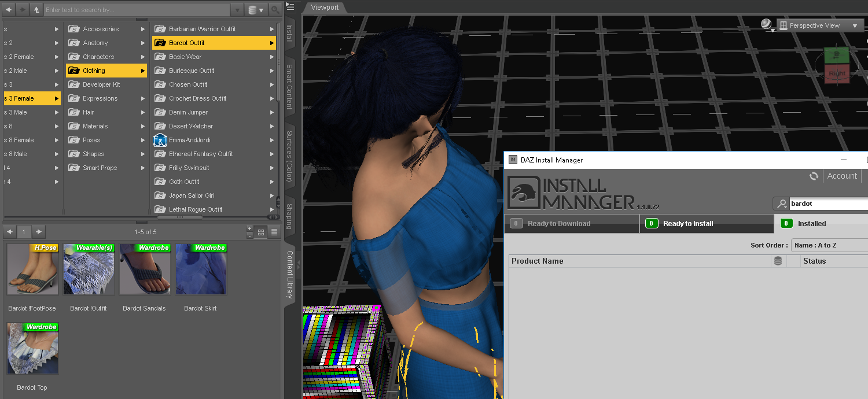Expand the Denim Jumper arrow
868x399 pixels.
271,112
